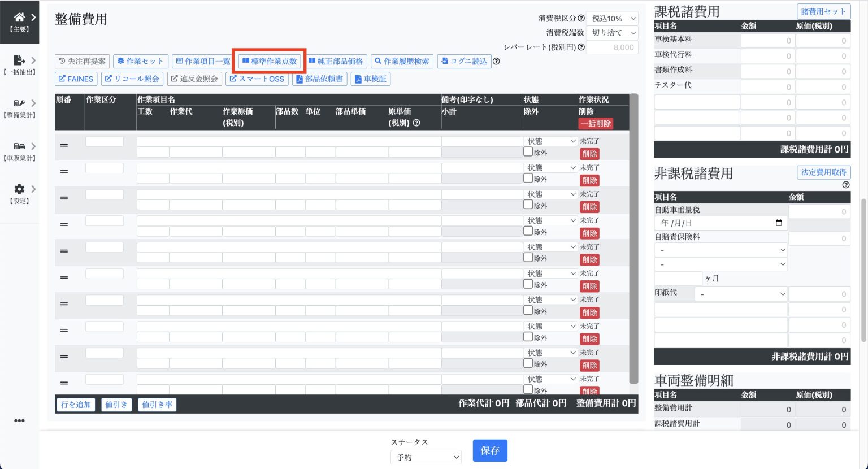Click the 行を追加 button
This screenshot has height=469, width=868.
76,405
